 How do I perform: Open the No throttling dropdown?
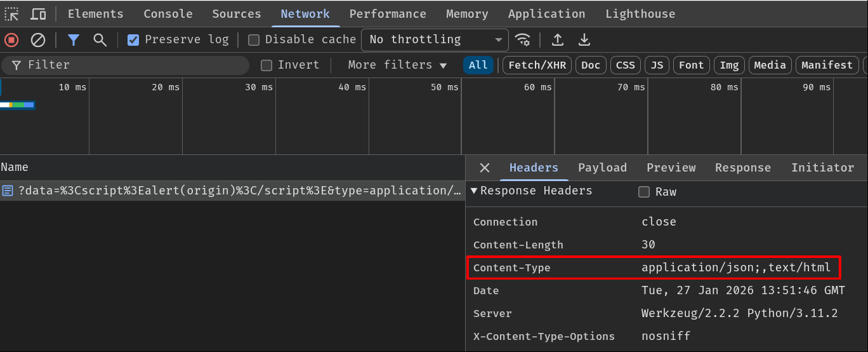435,39
